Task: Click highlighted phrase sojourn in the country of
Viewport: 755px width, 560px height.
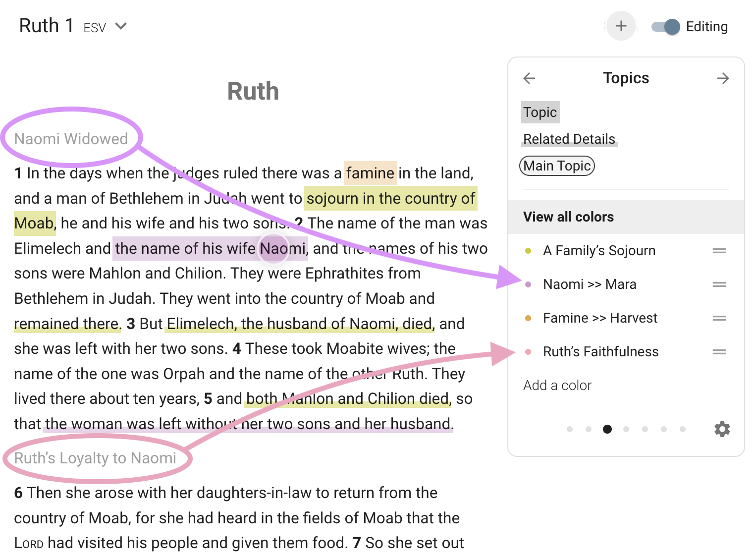Action: (x=390, y=198)
